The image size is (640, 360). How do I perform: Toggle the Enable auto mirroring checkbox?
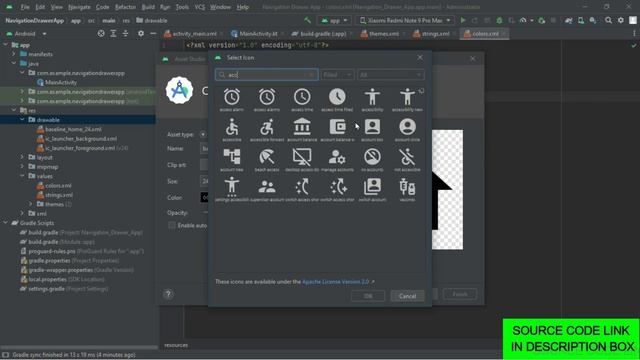(x=172, y=225)
